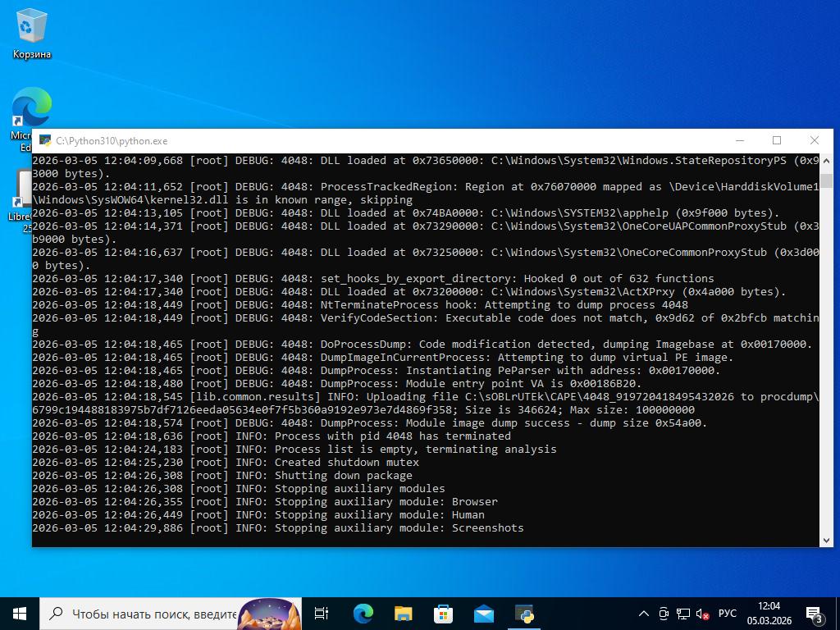Open the Mail app from the taskbar
The height and width of the screenshot is (630, 840).
click(x=483, y=614)
